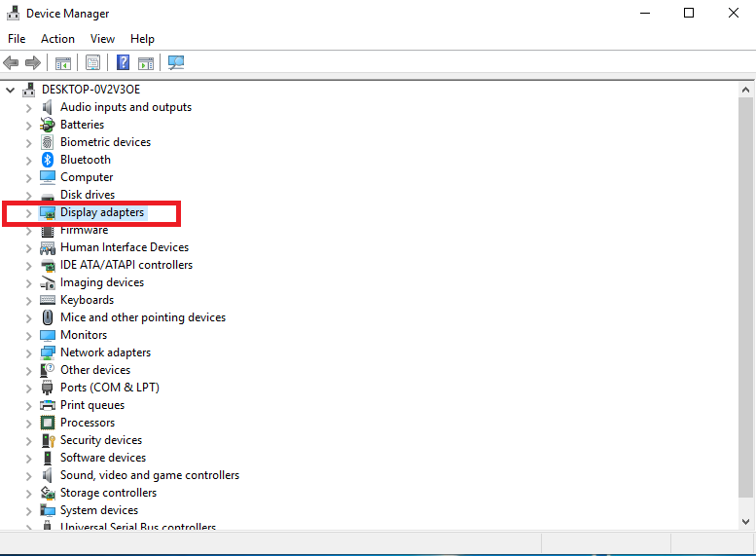This screenshot has height=556, width=756.
Task: Collapse the DESKTOP-0V2V3OE root node
Action: click(x=11, y=90)
